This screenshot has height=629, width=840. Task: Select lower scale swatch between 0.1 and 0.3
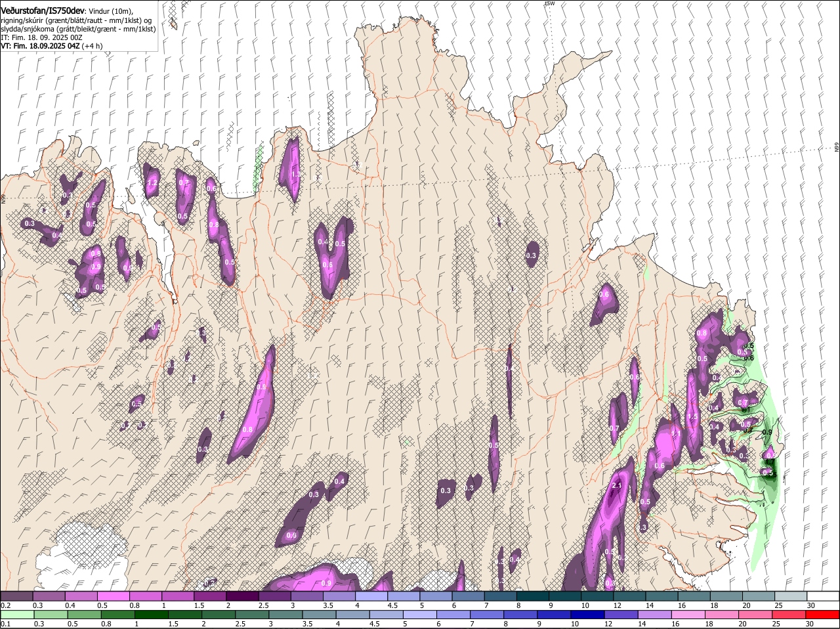(x=16, y=615)
